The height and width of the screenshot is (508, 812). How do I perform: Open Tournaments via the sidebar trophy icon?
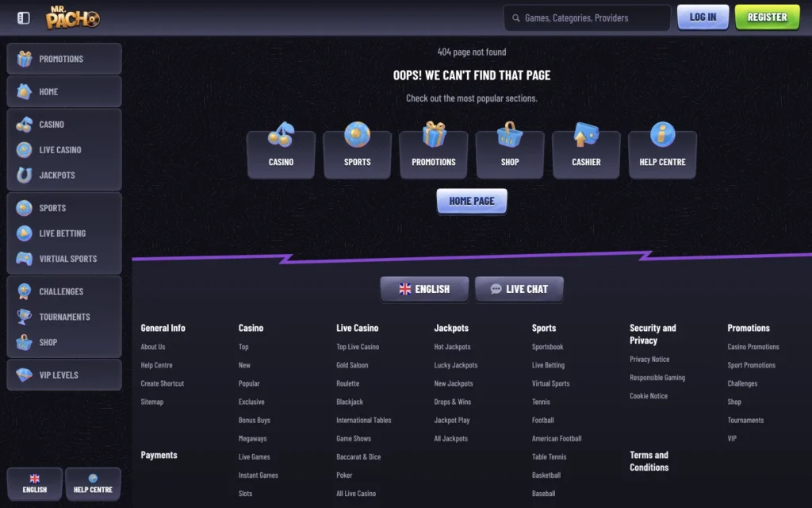coord(25,317)
